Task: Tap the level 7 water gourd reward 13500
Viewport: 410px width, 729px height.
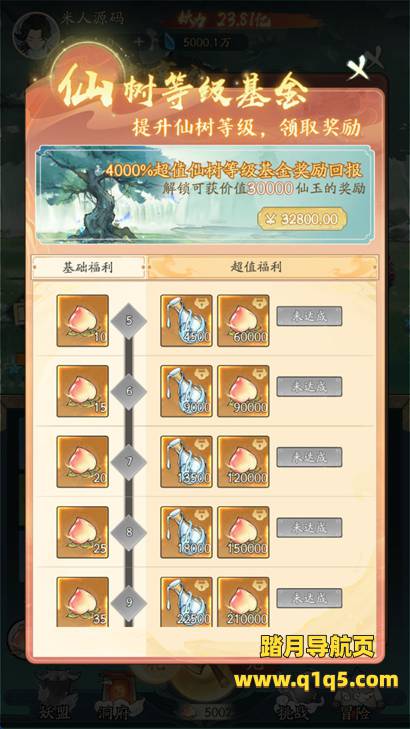Action: point(186,462)
